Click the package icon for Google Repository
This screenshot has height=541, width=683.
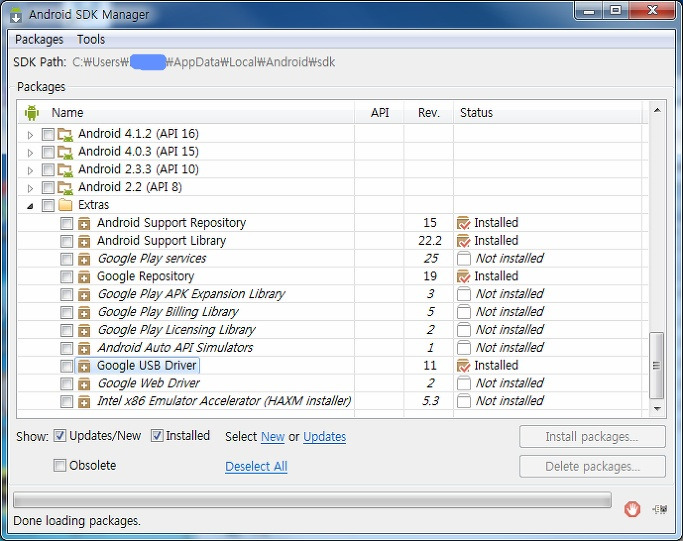[x=84, y=277]
